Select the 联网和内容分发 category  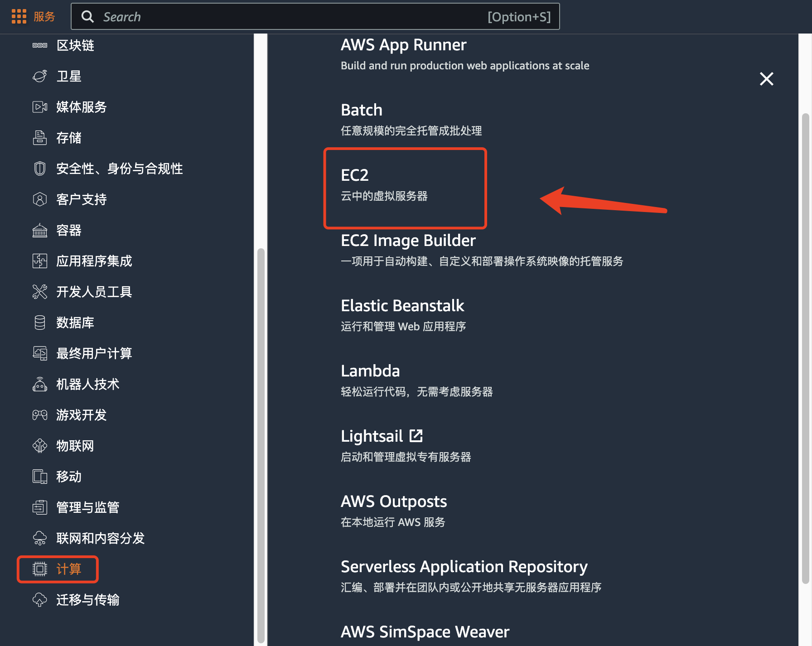tap(101, 538)
